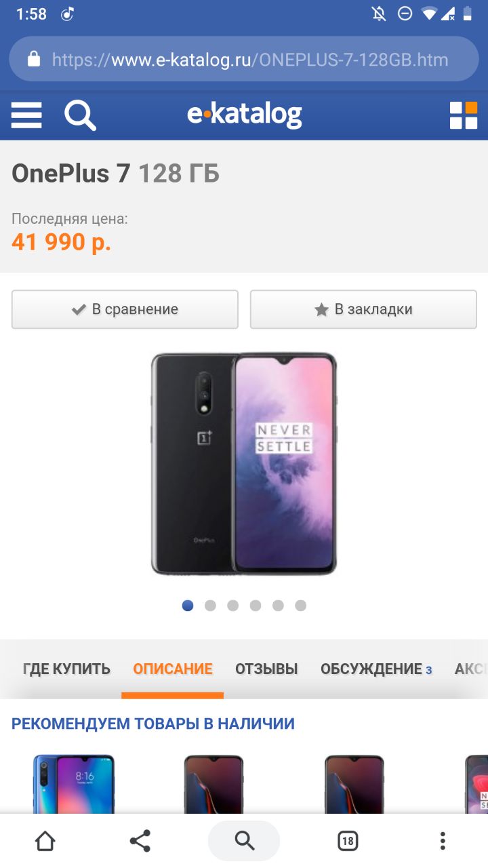
Task: Tap the lock icon in address bar
Action: pos(34,59)
